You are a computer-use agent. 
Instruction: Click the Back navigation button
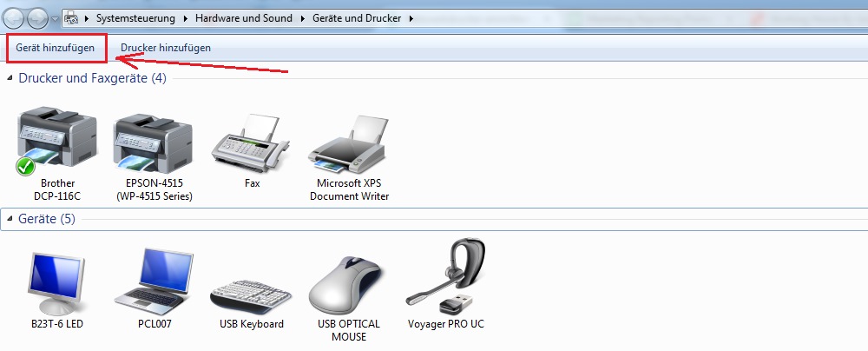click(14, 17)
